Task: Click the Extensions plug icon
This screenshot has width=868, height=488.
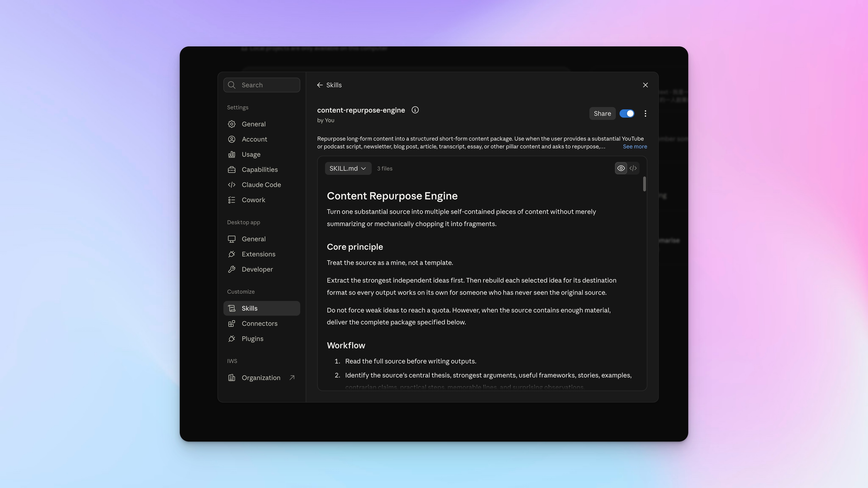Action: coord(231,254)
